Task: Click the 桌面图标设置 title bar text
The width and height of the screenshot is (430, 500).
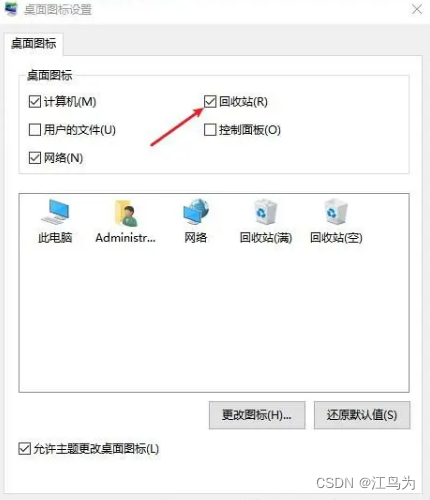Action: tap(58, 10)
